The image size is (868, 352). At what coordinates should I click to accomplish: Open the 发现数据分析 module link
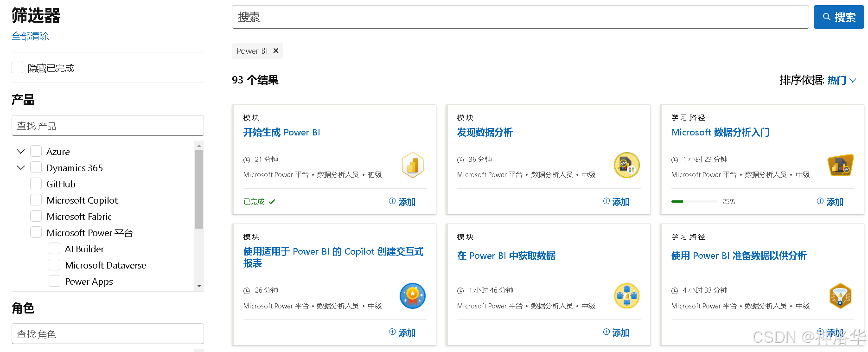pyautogui.click(x=485, y=132)
